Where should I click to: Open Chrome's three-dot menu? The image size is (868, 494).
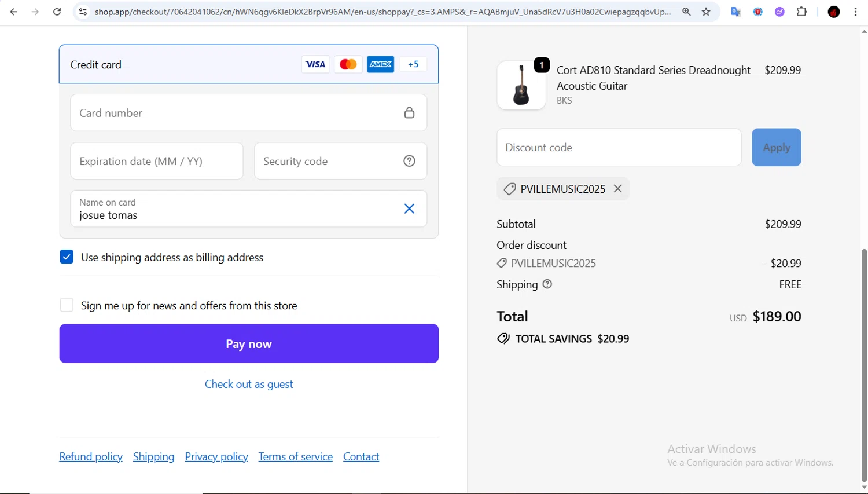click(x=855, y=12)
